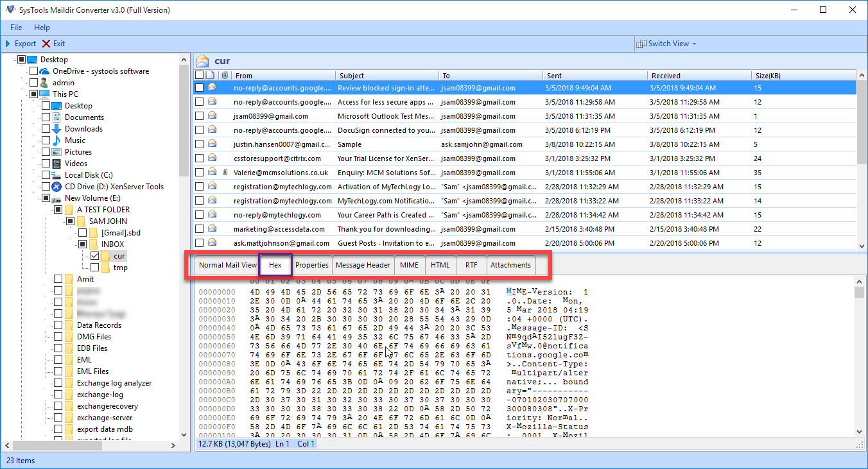Click envelope icon of Guest Posts email
Image resolution: width=868 pixels, height=469 pixels.
(x=212, y=243)
